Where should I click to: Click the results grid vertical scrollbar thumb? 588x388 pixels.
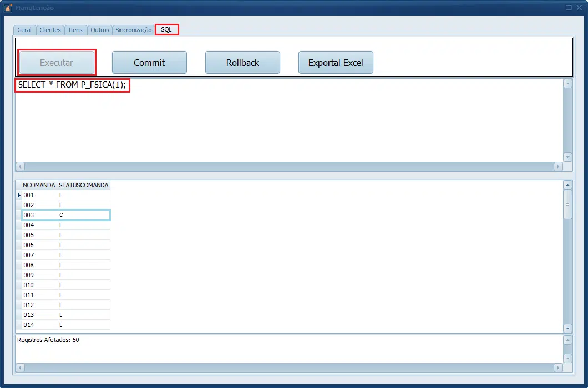[567, 205]
